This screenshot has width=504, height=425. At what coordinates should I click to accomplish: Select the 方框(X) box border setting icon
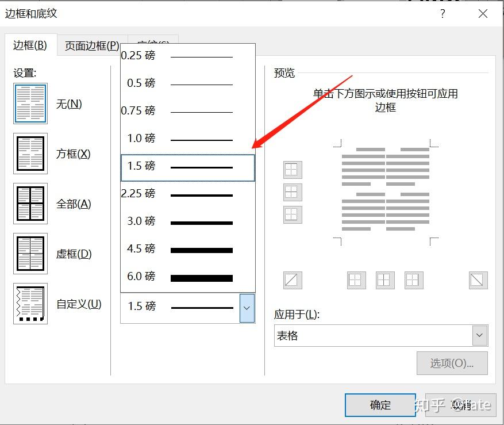point(30,154)
